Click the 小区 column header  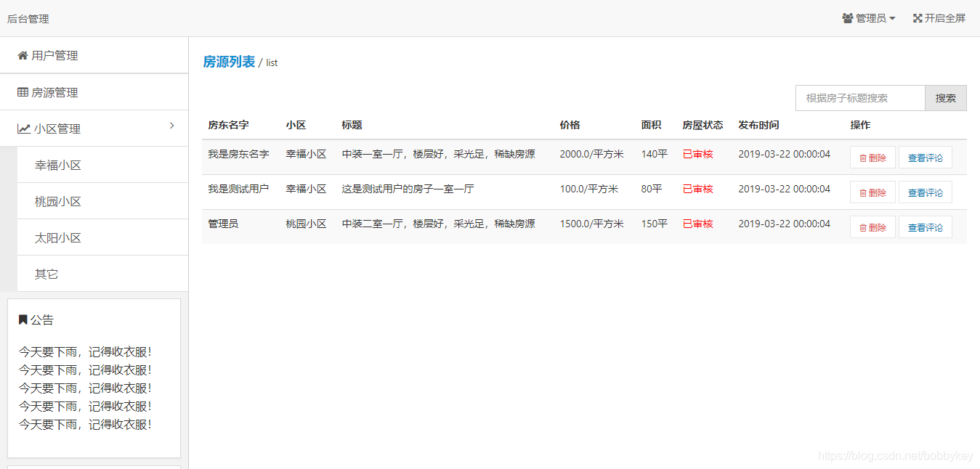(x=296, y=125)
